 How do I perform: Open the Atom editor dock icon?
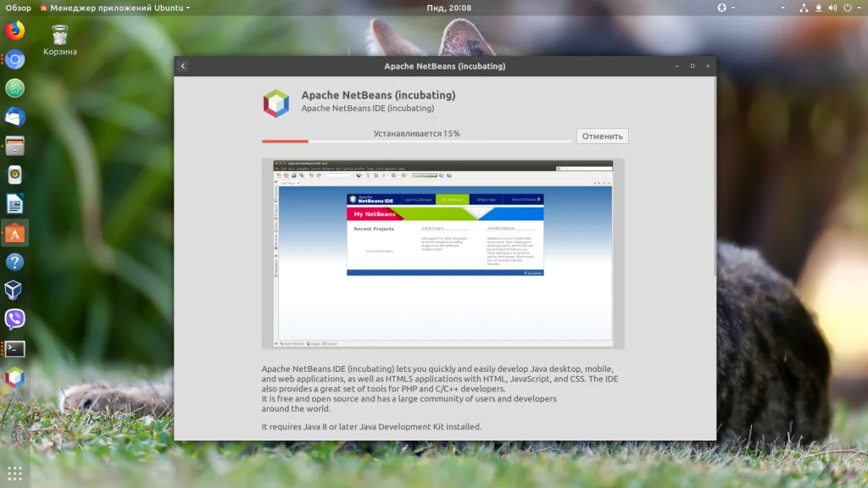15,88
